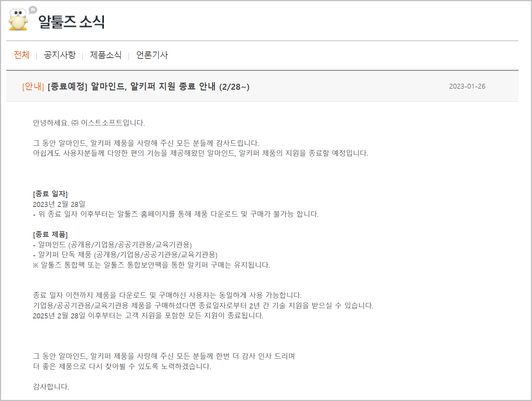Click the post date 2023-01-26
The image size is (532, 401).
(467, 86)
